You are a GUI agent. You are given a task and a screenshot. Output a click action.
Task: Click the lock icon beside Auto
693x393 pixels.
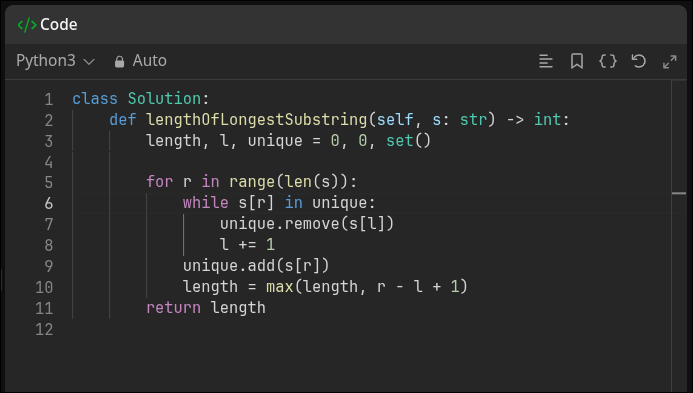tap(119, 61)
